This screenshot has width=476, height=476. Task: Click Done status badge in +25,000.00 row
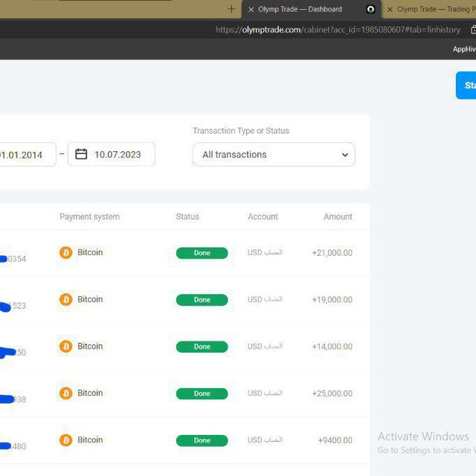click(202, 393)
